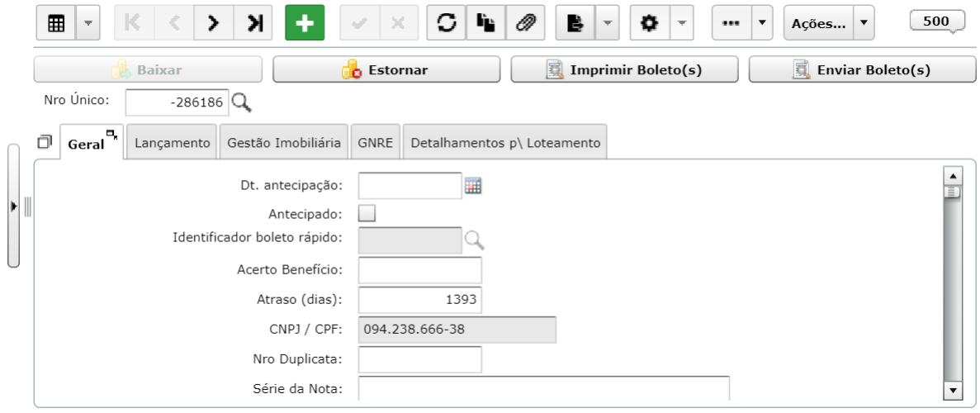Click the refresh icon in toolbar
Screen dimensions: 980x413
pyautogui.click(x=447, y=23)
